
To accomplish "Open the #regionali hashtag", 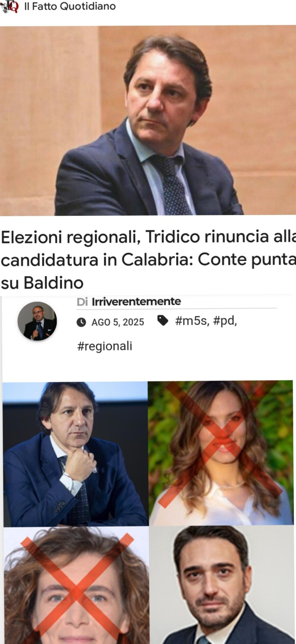I will click(105, 346).
